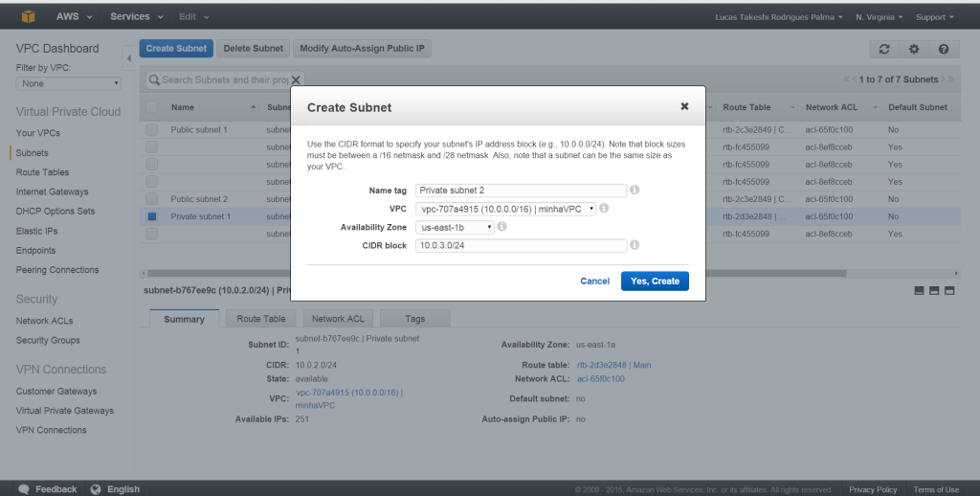
Task: Check the Public subnet 1 row checkbox
Action: click(152, 129)
